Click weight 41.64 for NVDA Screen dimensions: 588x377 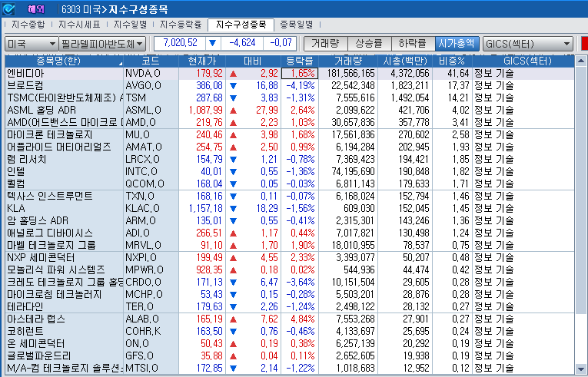(x=458, y=74)
